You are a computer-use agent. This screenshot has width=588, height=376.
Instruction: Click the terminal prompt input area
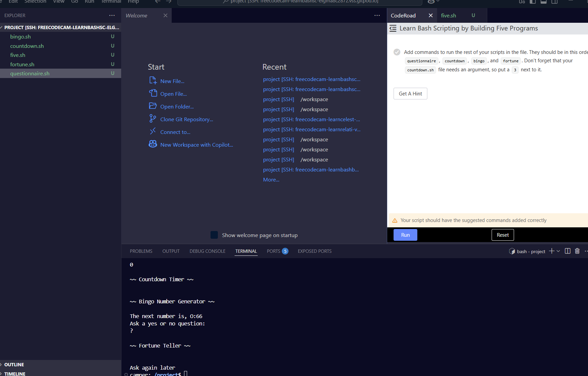tap(185, 374)
